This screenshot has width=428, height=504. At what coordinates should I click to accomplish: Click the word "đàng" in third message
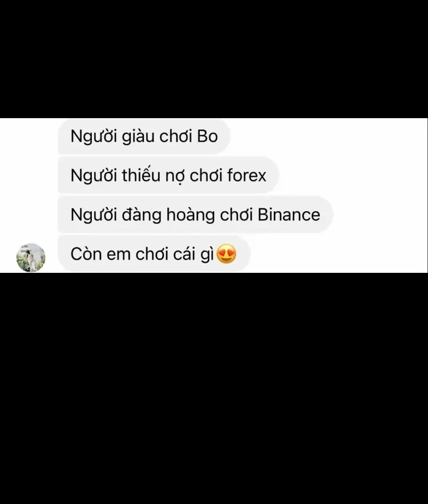coord(142,215)
